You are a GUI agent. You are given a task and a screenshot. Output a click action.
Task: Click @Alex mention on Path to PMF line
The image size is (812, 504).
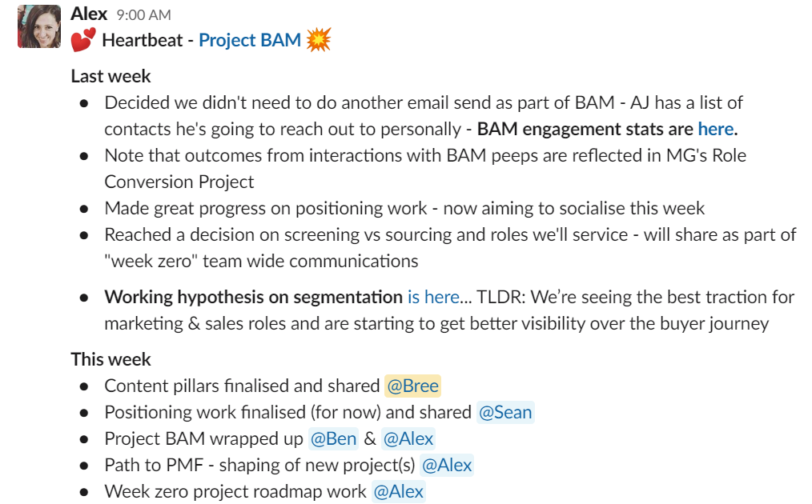pyautogui.click(x=447, y=465)
